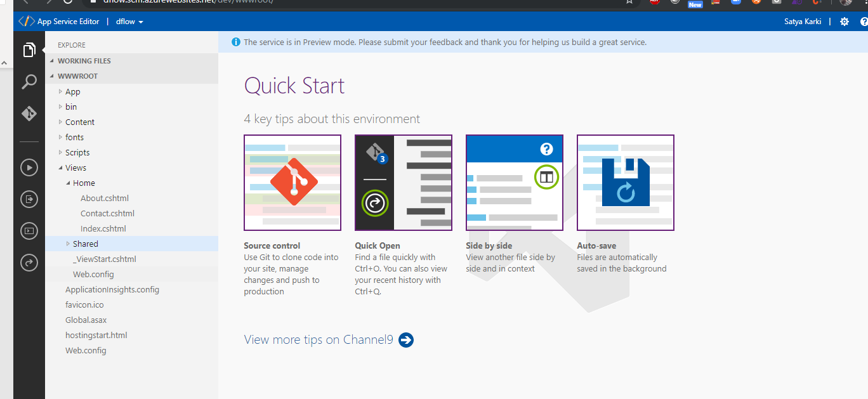
Task: Open the Global.asax file
Action: [x=86, y=320]
